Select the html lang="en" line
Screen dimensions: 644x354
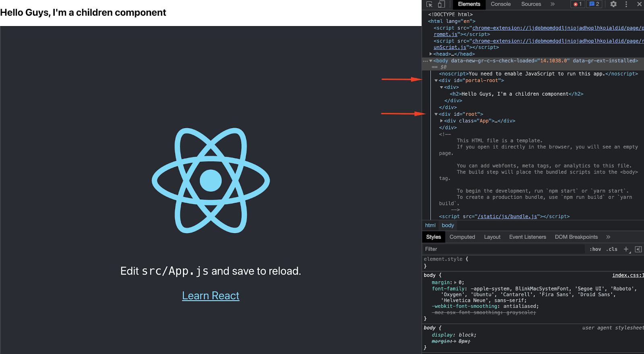pyautogui.click(x=452, y=21)
